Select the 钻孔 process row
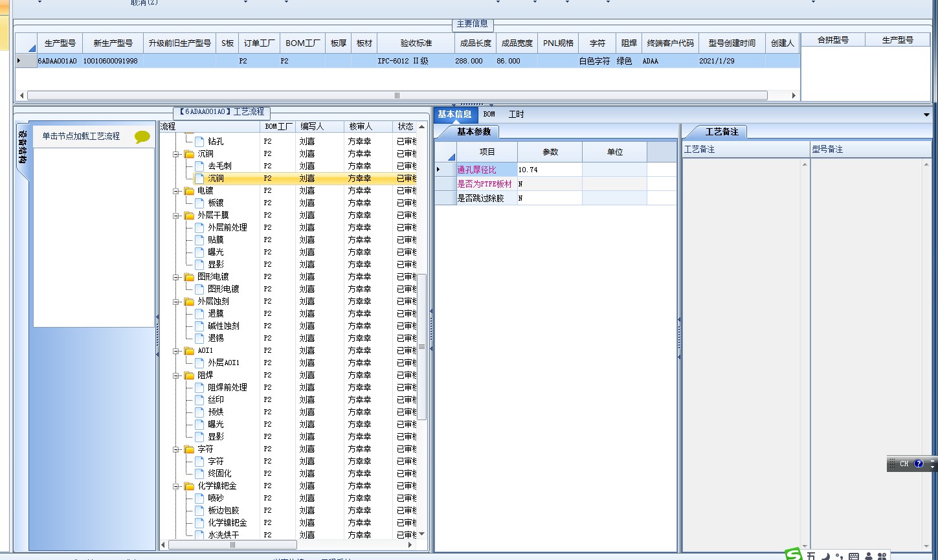 [216, 142]
